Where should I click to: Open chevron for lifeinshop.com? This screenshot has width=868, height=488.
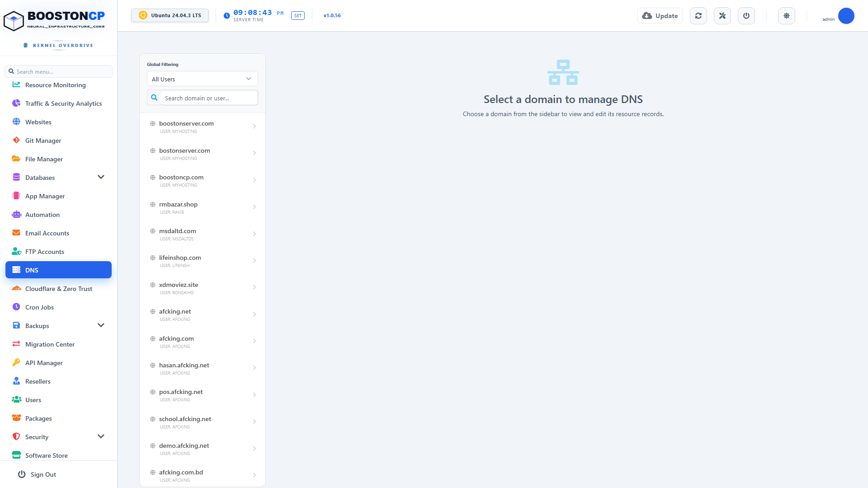tap(255, 261)
